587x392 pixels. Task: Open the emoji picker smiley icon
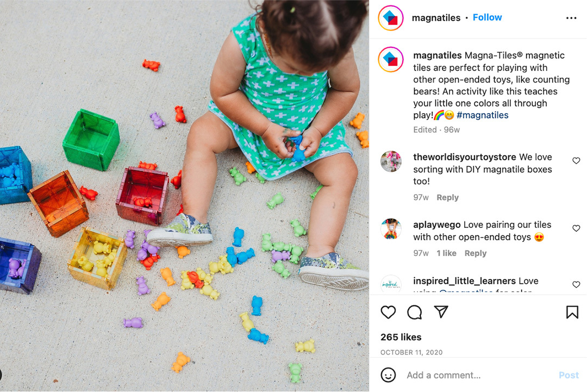[x=388, y=375]
